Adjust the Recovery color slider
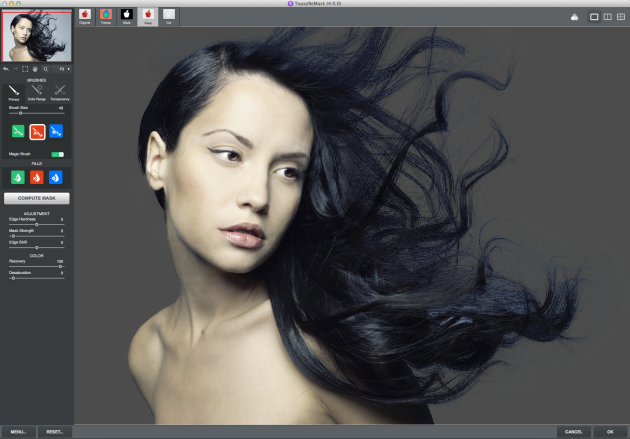The width and height of the screenshot is (630, 439). (36, 266)
